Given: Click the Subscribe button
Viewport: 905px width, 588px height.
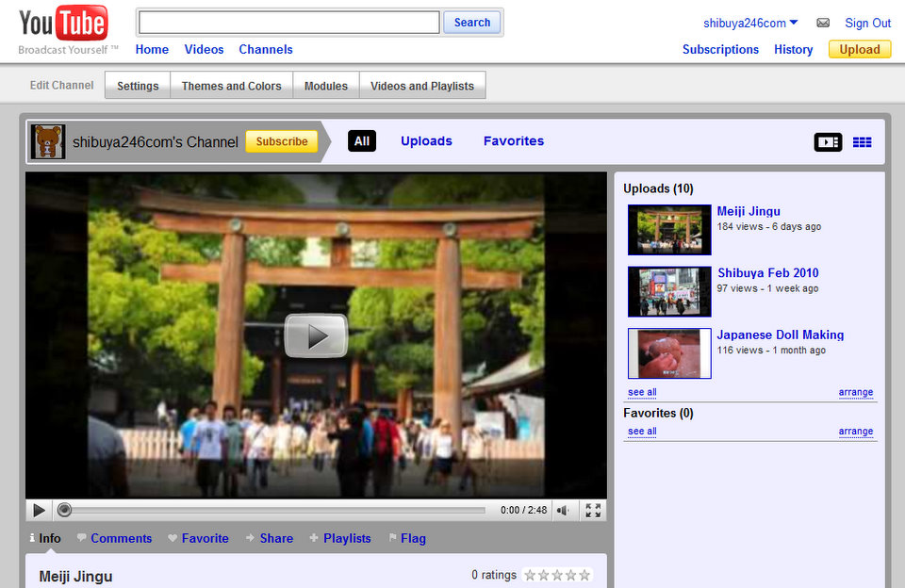Looking at the screenshot, I should point(282,141).
